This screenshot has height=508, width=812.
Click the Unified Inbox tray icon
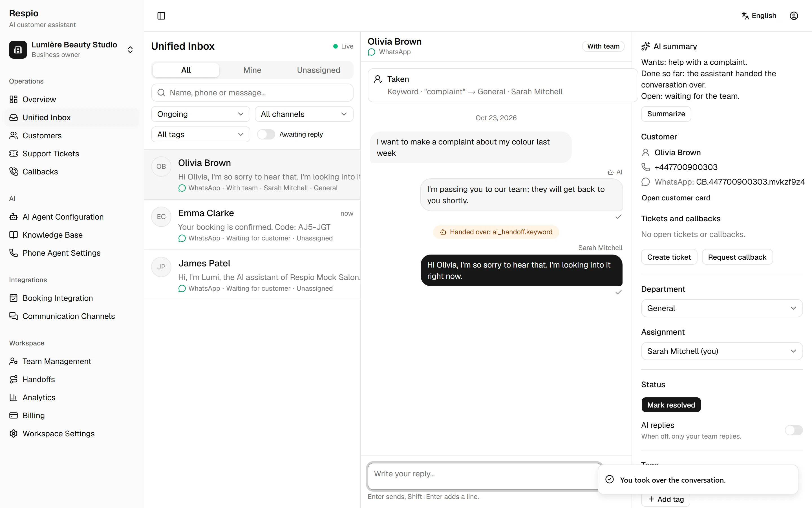pyautogui.click(x=14, y=118)
